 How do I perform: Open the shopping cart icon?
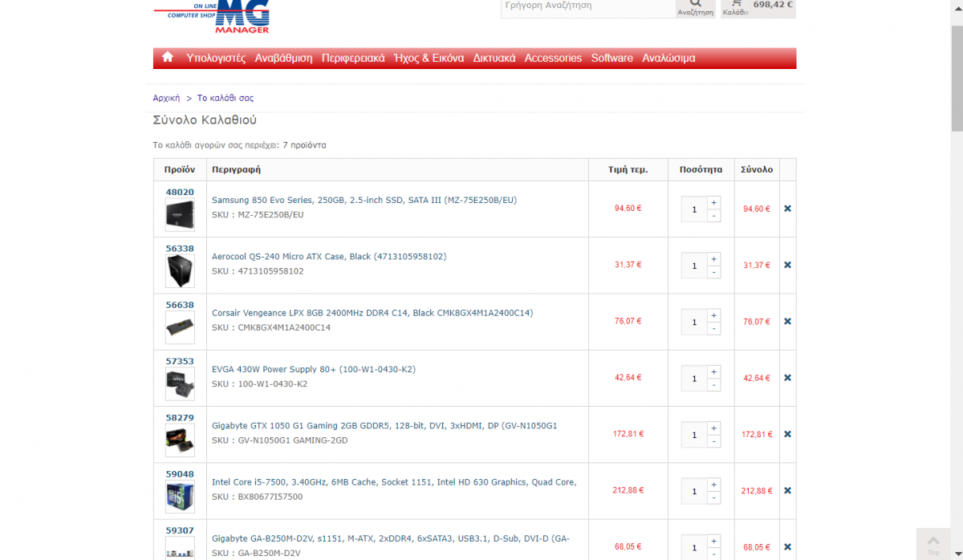click(x=735, y=3)
